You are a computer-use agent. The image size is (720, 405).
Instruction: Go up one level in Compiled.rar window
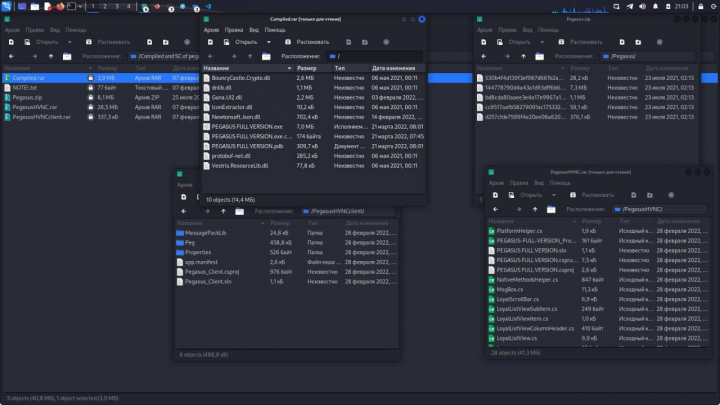(x=250, y=56)
